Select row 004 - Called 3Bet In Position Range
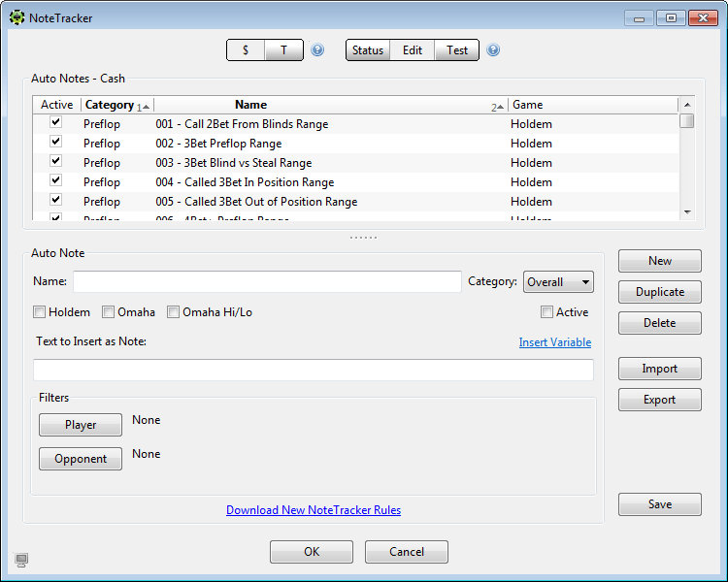 point(356,182)
